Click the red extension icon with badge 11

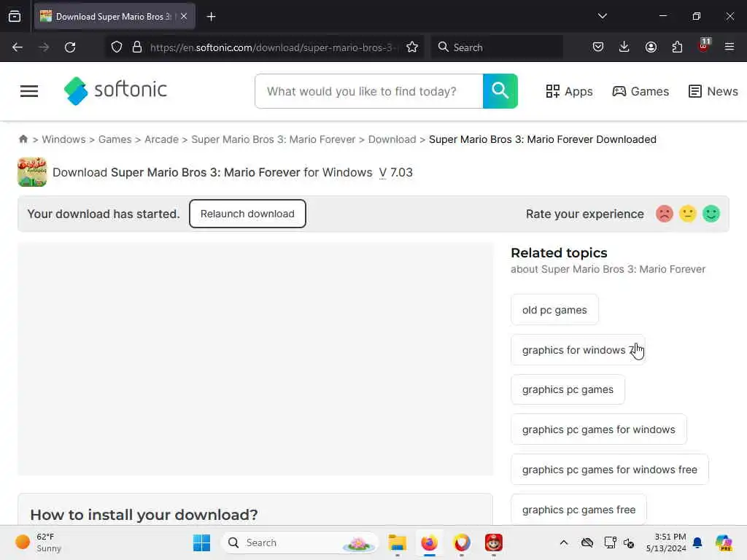(x=704, y=46)
